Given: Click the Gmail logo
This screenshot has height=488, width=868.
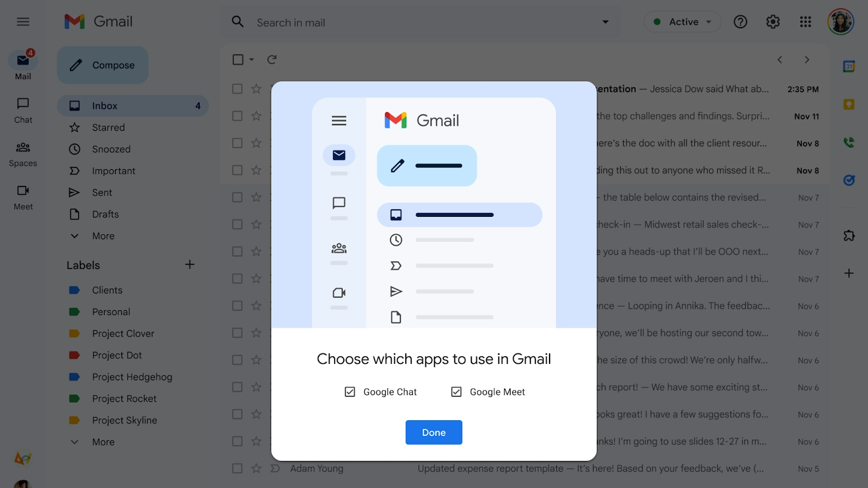Looking at the screenshot, I should click(98, 22).
